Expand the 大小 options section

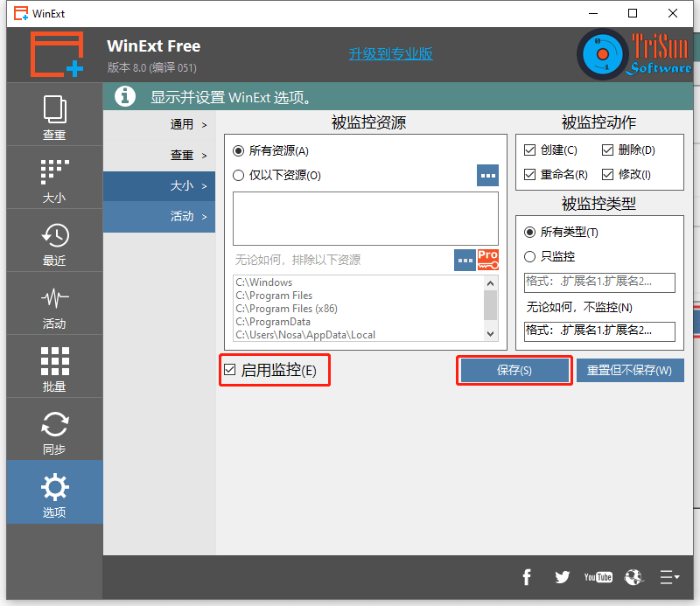[159, 186]
